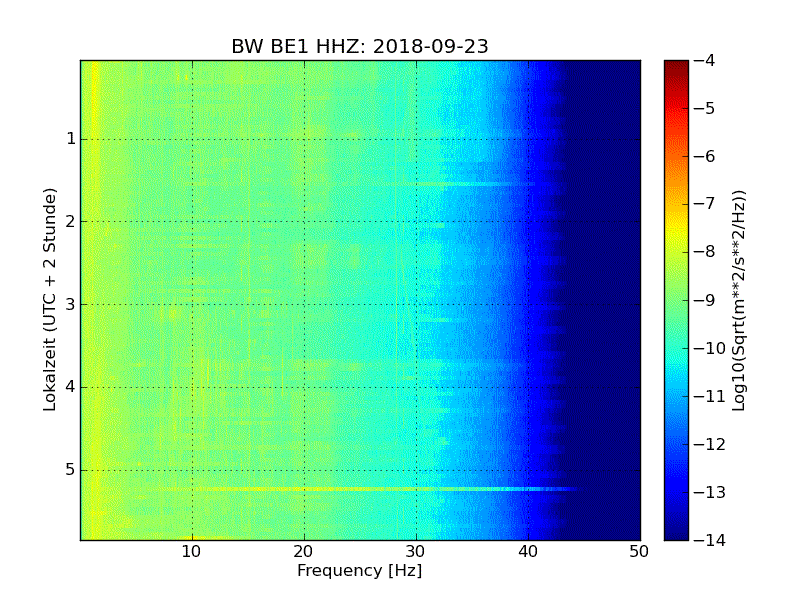Image resolution: width=800 pixels, height=600 pixels.
Task: Click x-axis tick label '50'
Action: (x=639, y=552)
